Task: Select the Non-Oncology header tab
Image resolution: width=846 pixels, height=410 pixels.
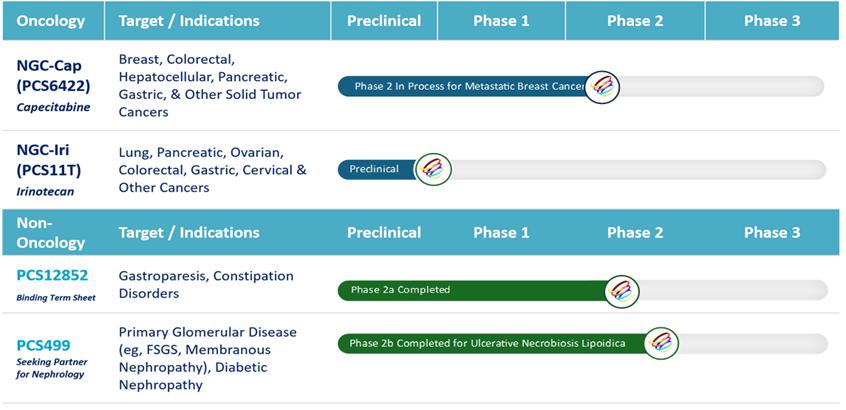Action: [40, 232]
